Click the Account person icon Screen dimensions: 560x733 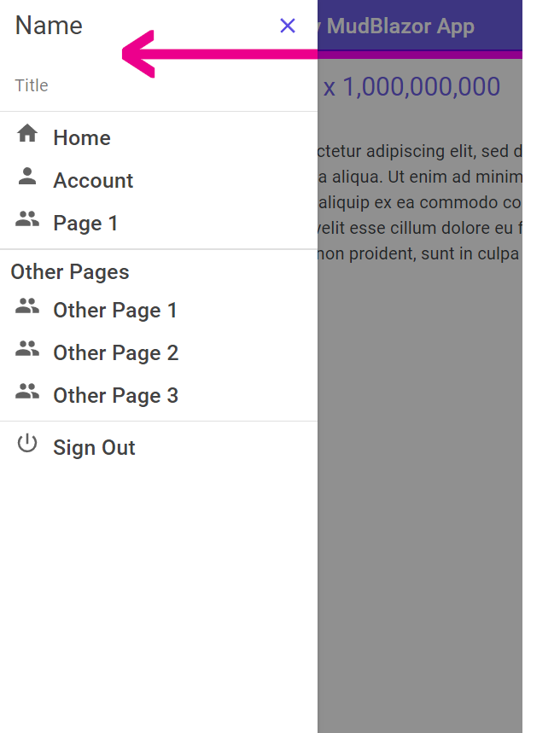point(27,177)
